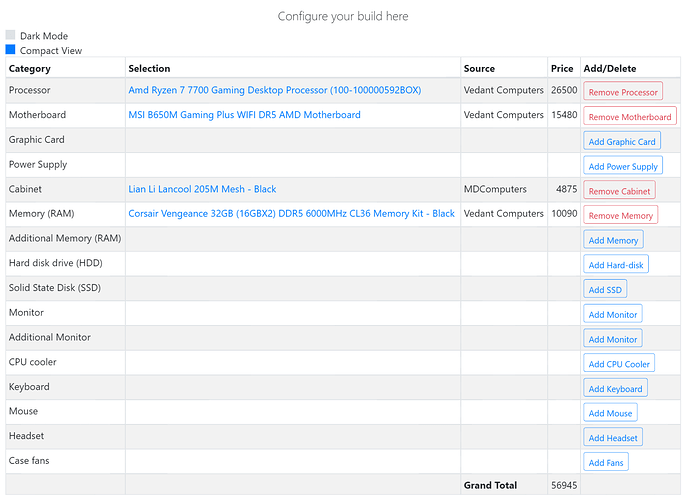Click Add Graphic Card button
The width and height of the screenshot is (686, 500).
[621, 141]
